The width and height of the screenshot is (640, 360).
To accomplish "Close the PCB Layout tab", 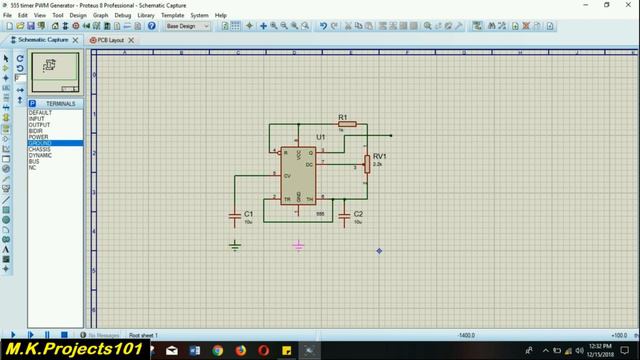I will point(131,40).
